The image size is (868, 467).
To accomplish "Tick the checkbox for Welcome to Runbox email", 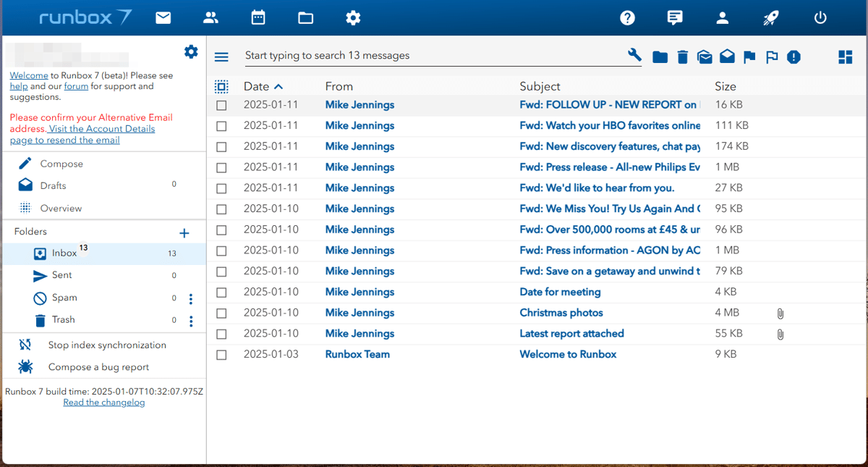I will pos(221,355).
